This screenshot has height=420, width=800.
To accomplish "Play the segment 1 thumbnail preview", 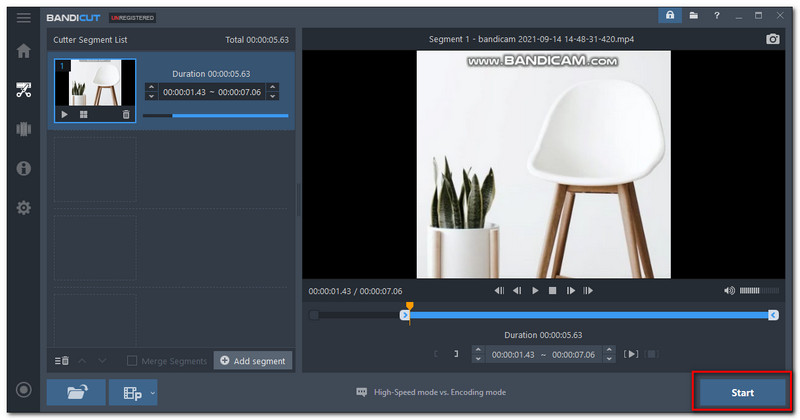I will click(65, 115).
